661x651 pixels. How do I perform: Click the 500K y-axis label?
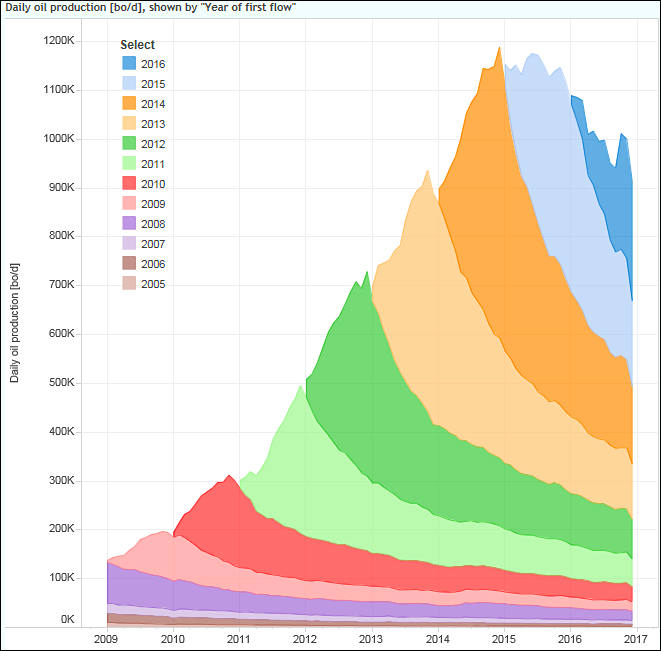coord(62,382)
